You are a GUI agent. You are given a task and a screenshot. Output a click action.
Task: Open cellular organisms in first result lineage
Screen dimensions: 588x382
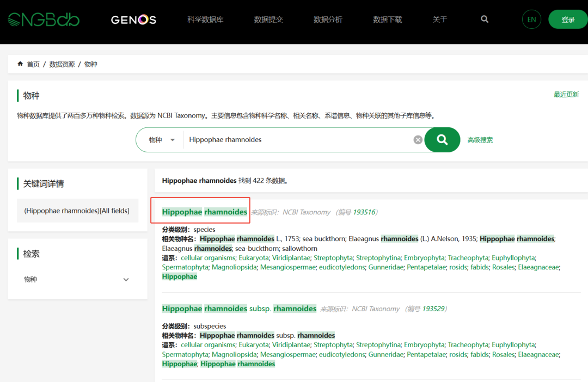click(x=208, y=258)
